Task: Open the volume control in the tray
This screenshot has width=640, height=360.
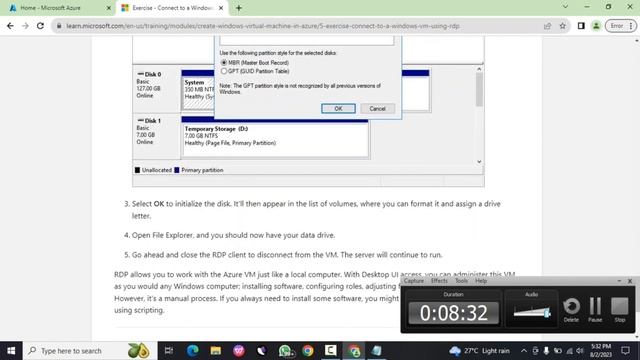Action: (580, 351)
